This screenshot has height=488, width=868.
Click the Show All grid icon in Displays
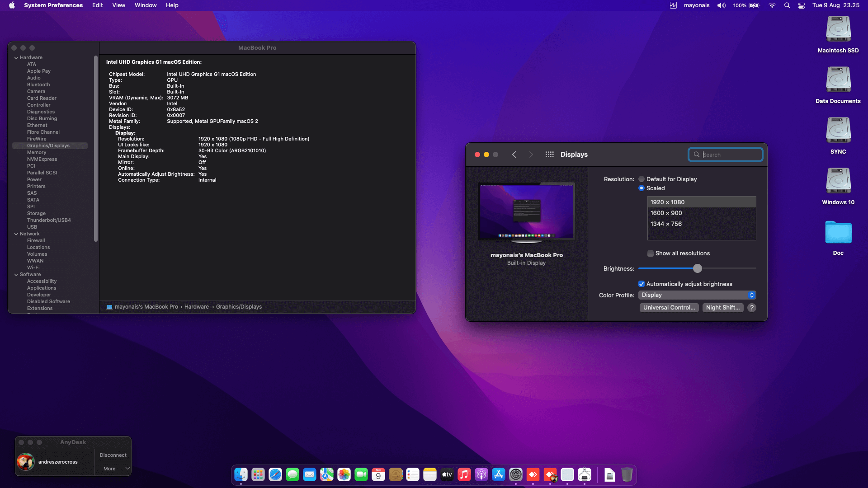point(549,155)
